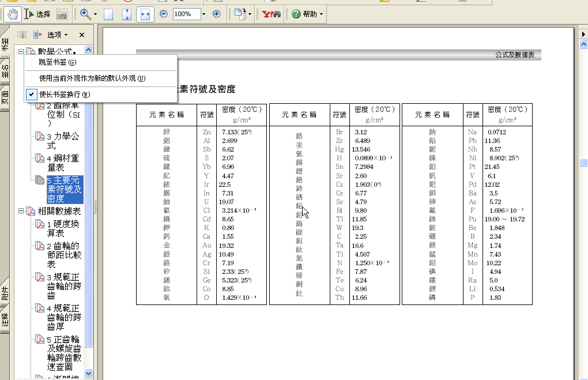Open bookmark 4 鋼材重量表
588x380 pixels.
pos(63,163)
